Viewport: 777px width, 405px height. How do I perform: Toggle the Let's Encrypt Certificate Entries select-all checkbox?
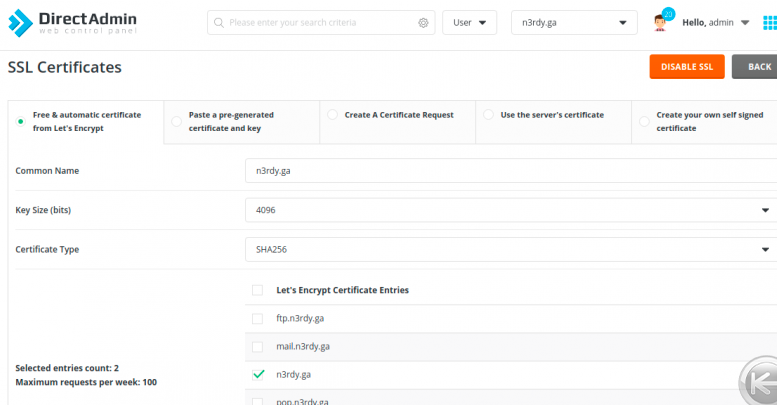click(x=257, y=290)
